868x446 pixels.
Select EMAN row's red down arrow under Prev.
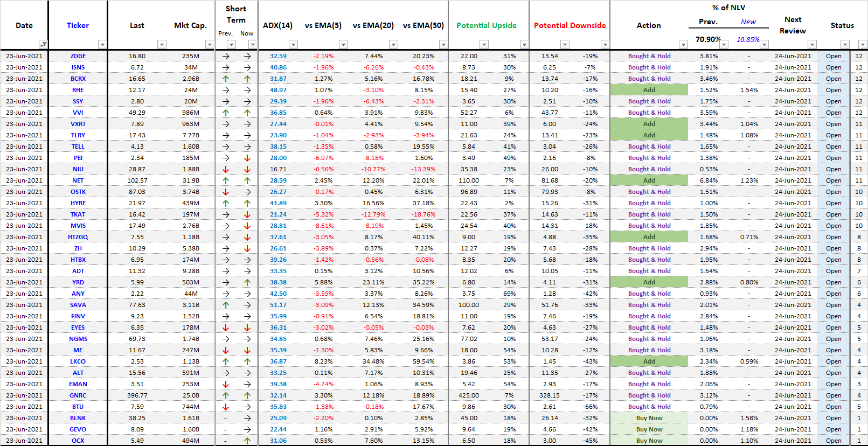pyautogui.click(x=226, y=384)
